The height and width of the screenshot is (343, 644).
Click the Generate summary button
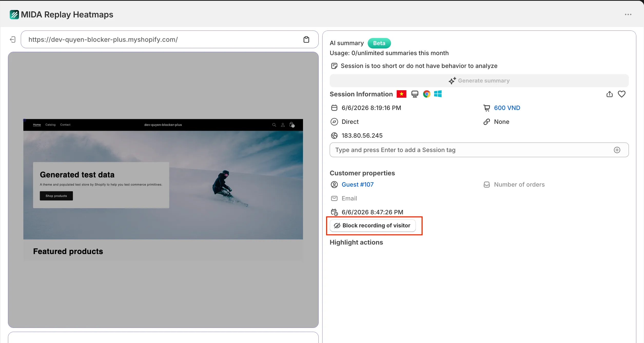pyautogui.click(x=479, y=81)
